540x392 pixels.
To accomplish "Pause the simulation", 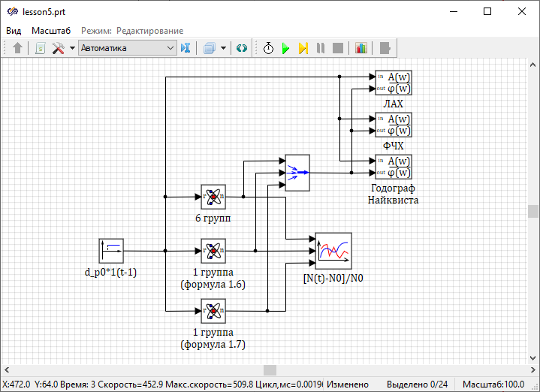I will pyautogui.click(x=321, y=48).
